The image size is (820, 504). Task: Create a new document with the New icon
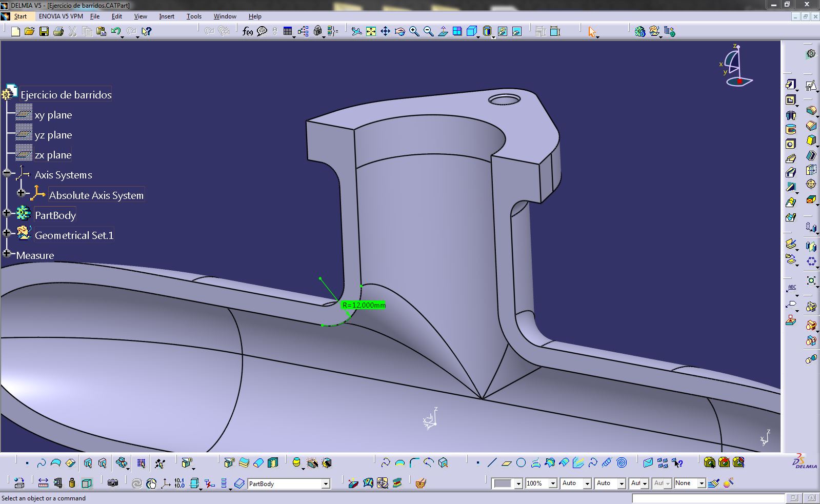coord(15,31)
